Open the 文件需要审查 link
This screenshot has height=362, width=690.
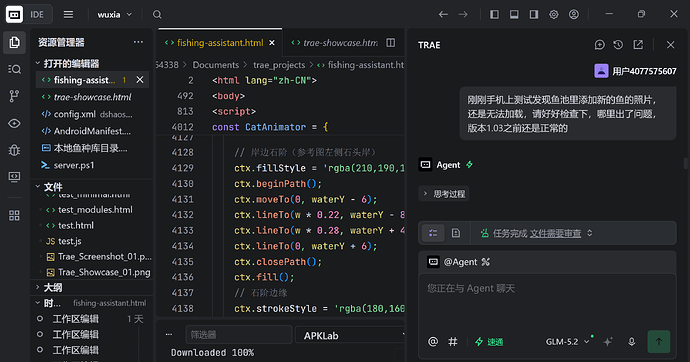coord(555,233)
